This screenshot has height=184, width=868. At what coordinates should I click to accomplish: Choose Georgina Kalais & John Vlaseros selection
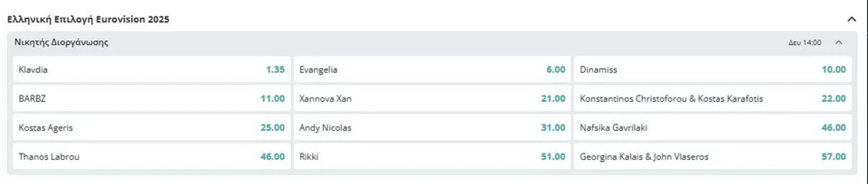tap(712, 156)
